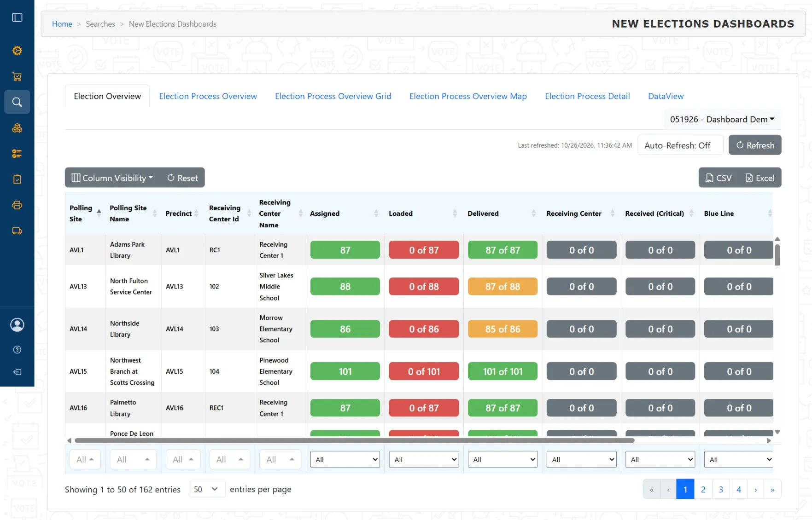812x520 pixels.
Task: Sort by the Assigned column
Action: 345,214
